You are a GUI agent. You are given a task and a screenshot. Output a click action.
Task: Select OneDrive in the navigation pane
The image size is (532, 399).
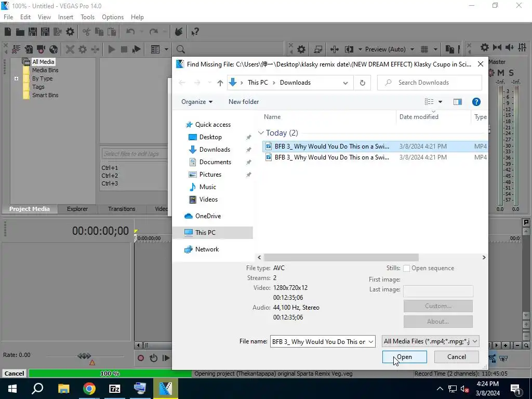tap(208, 216)
